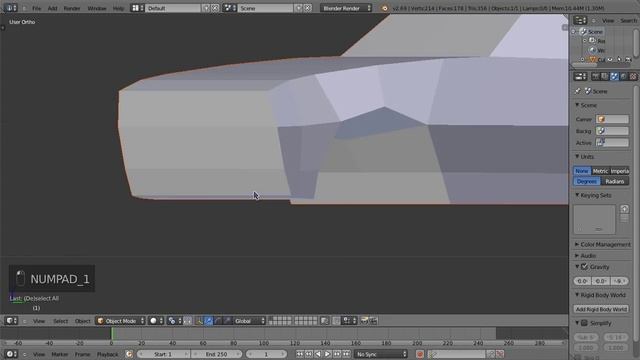Click the End 250 frame field
Viewport: 640px width, 360px height.
point(216,354)
